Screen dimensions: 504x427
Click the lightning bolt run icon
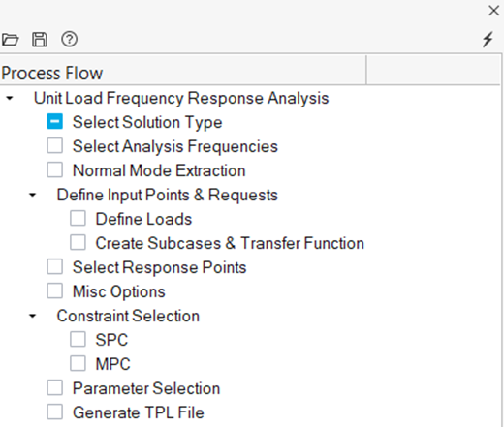488,40
